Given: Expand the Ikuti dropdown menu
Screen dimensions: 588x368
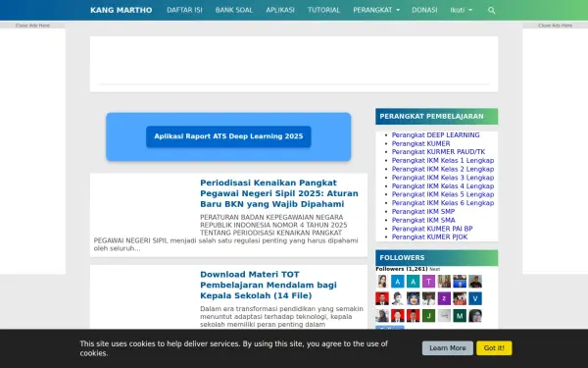Looking at the screenshot, I should 462,10.
